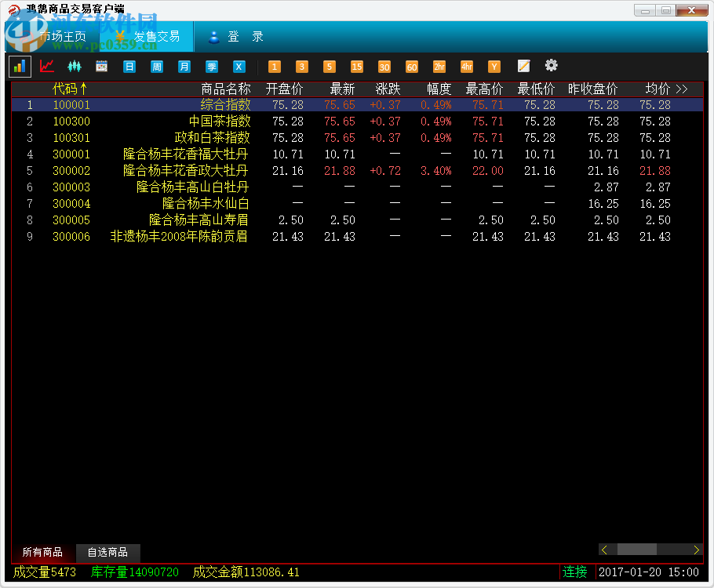The width and height of the screenshot is (714, 588).
Task: Switch to the red time-sharing line chart
Action: click(x=47, y=67)
